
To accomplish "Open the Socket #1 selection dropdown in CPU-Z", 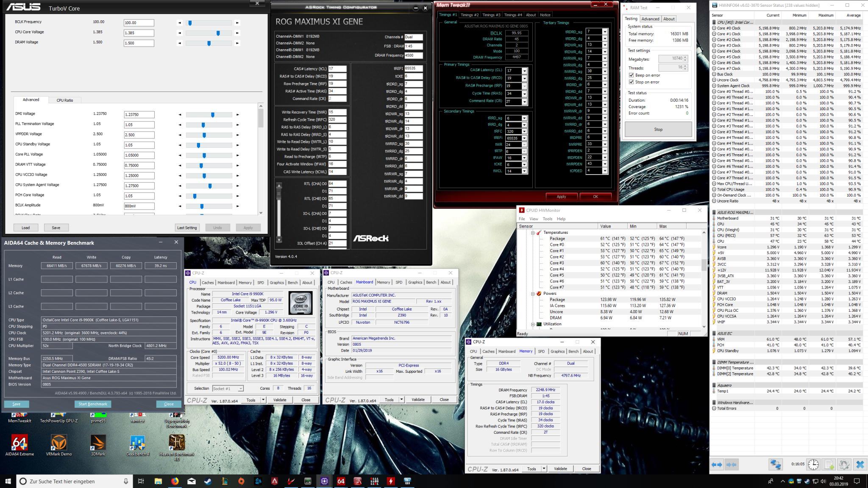I will pyautogui.click(x=241, y=388).
